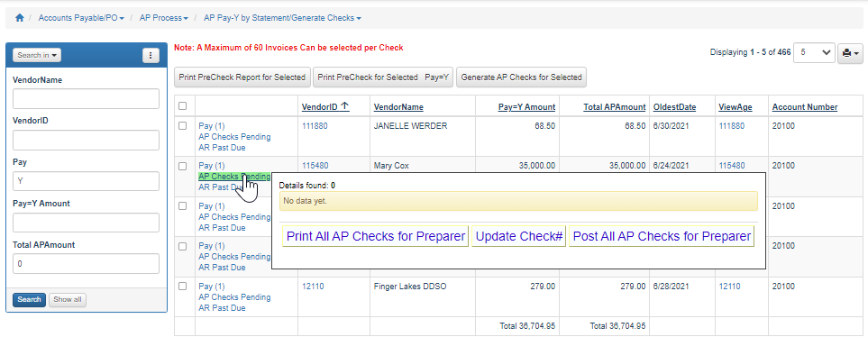Check the JANELLE WERDER row checkbox
The height and width of the screenshot is (337, 868).
pos(183,126)
